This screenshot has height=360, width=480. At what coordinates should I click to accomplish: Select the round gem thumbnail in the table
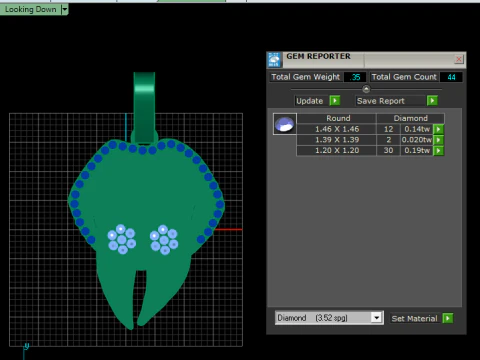285,124
